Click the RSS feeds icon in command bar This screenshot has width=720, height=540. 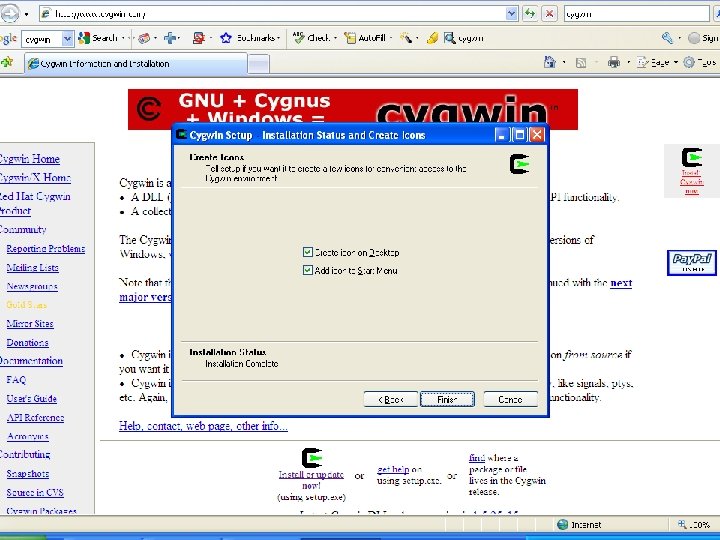click(x=581, y=62)
